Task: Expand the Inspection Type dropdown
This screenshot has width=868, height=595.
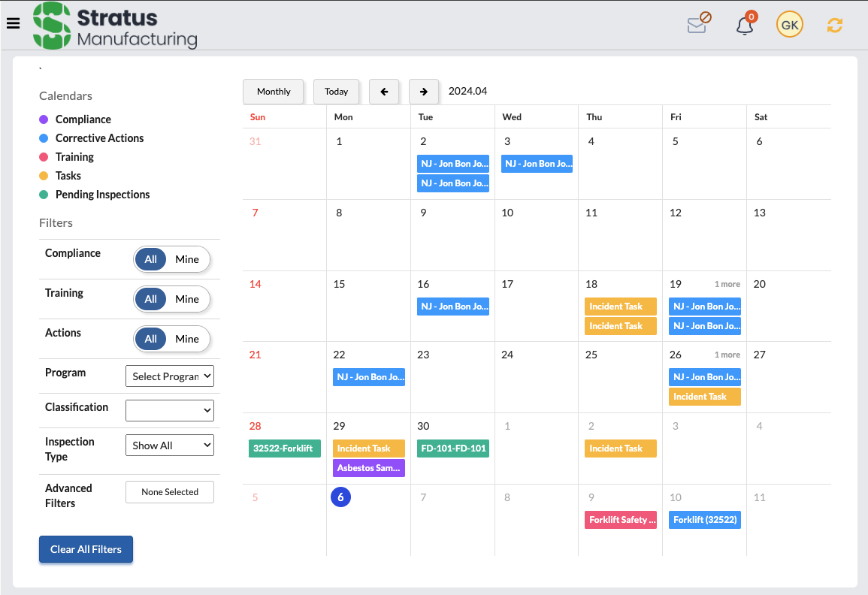Action: tap(170, 445)
